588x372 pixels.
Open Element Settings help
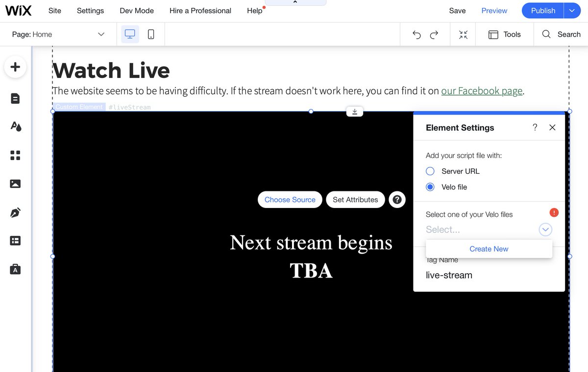[535, 127]
